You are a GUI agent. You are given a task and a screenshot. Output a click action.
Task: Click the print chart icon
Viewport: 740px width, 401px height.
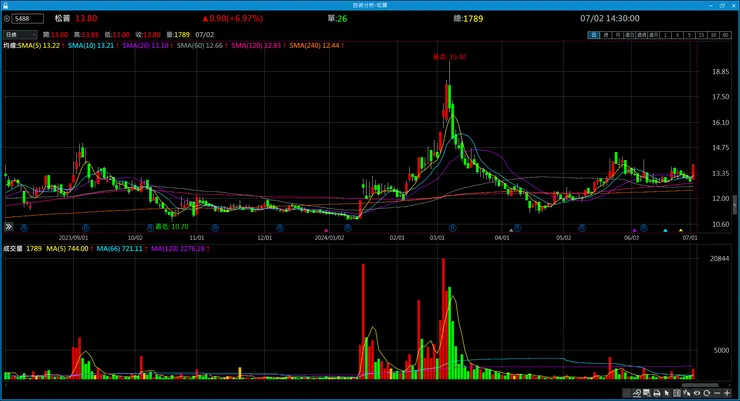[657, 393]
